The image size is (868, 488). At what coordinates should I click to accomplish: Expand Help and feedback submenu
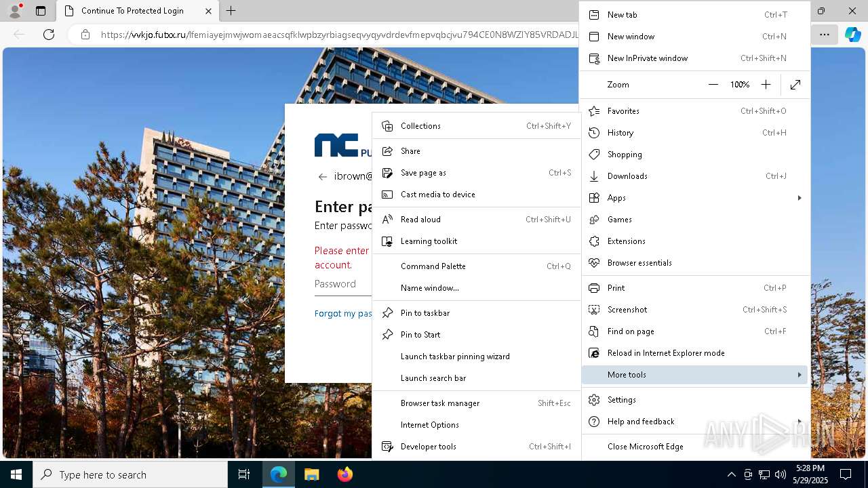click(696, 422)
